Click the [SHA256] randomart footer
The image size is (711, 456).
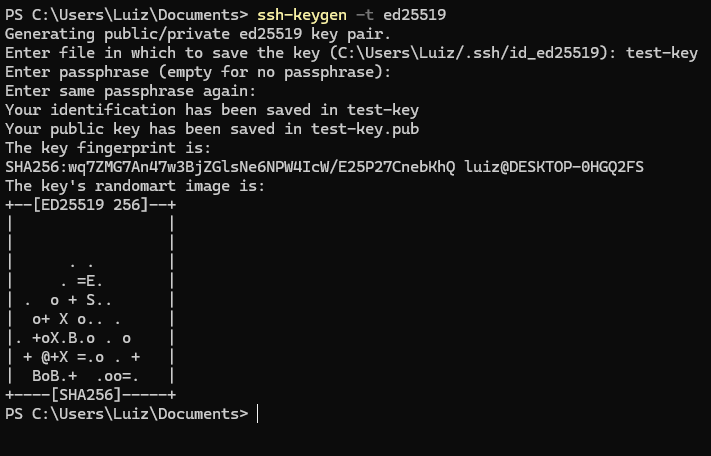86,396
